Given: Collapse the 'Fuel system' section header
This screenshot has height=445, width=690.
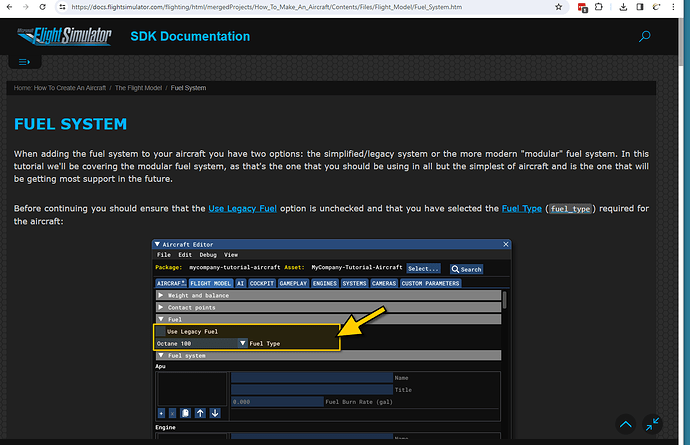Looking at the screenshot, I should (x=328, y=355).
